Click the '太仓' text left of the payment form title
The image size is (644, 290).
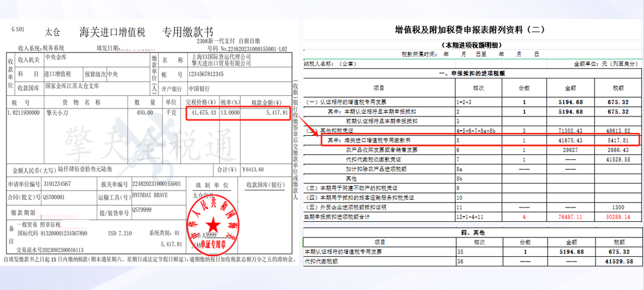[53, 33]
